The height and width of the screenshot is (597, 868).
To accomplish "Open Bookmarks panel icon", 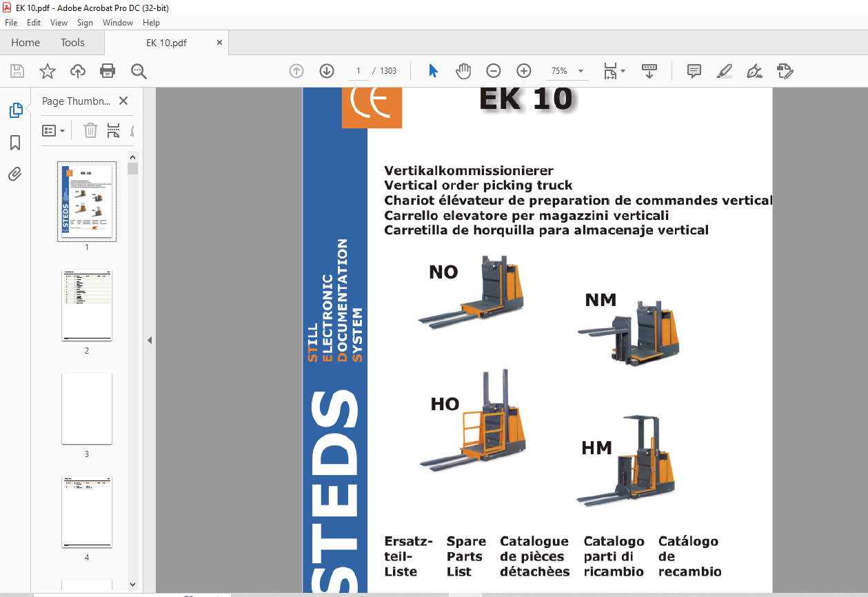I will pyautogui.click(x=15, y=143).
